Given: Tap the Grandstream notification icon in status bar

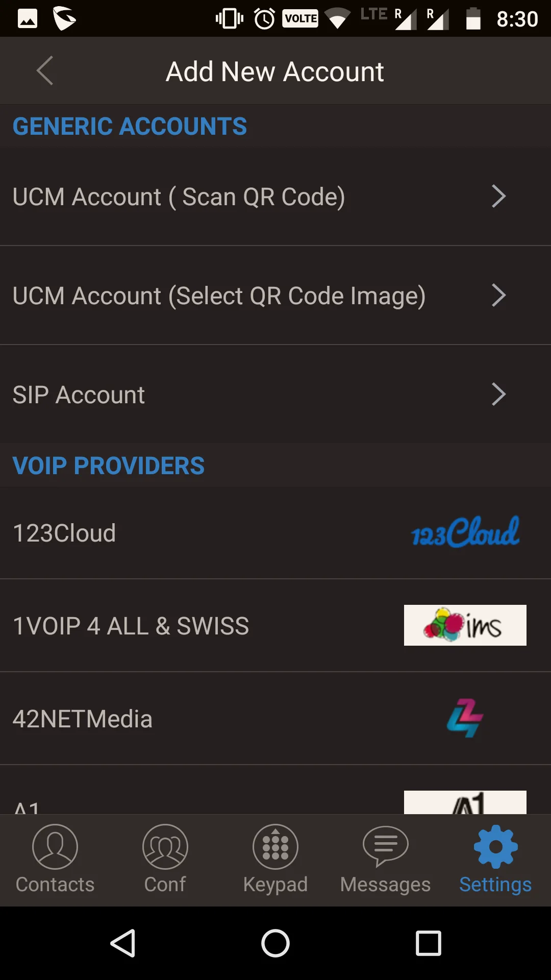Looking at the screenshot, I should [64, 19].
